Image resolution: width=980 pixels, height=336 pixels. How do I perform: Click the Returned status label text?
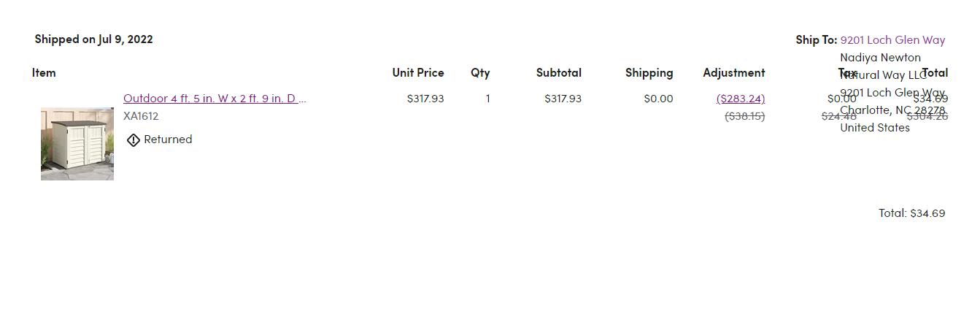point(168,139)
